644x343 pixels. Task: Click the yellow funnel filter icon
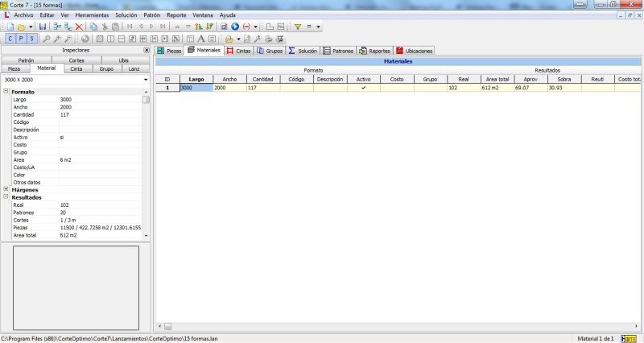(x=297, y=27)
